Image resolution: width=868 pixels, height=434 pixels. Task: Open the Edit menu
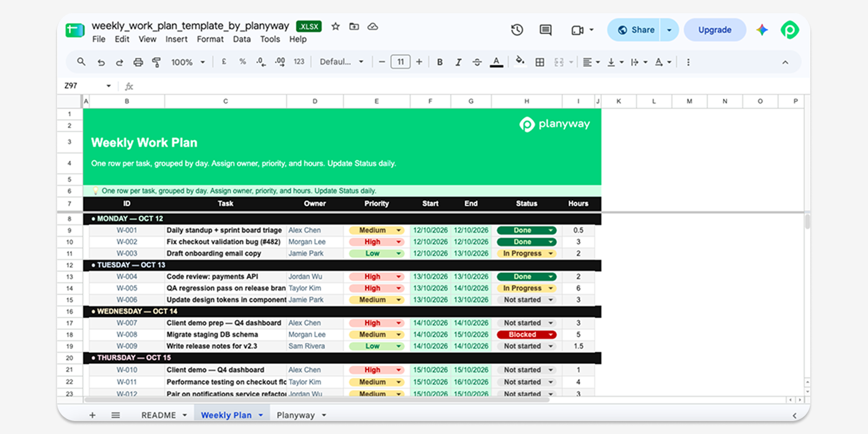coord(122,39)
